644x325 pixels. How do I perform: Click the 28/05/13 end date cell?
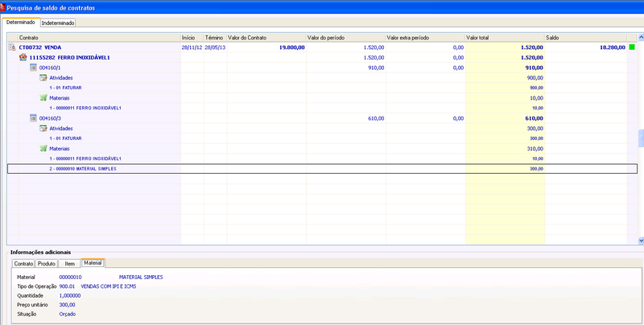pos(215,47)
